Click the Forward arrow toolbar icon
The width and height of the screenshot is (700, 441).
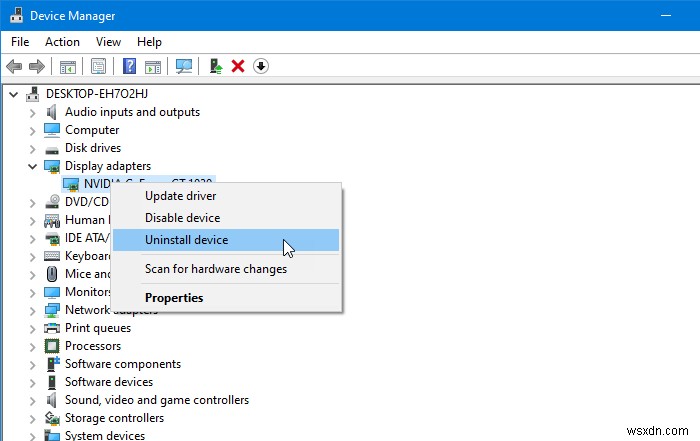coord(37,67)
